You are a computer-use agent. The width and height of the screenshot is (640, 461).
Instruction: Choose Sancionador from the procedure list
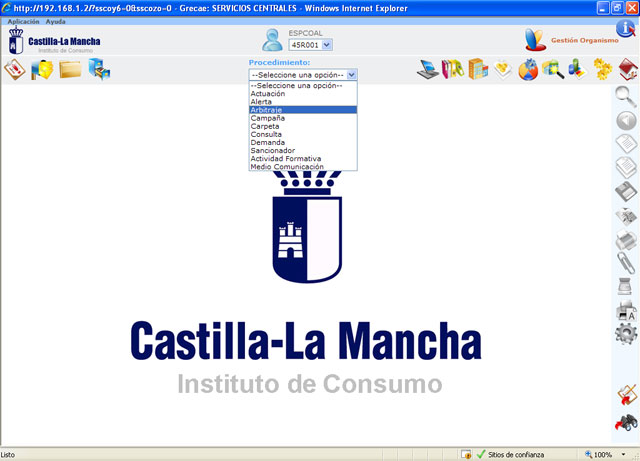(303, 151)
